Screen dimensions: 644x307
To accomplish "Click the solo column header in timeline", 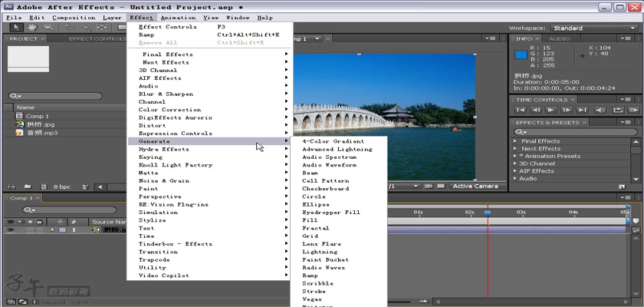I will pos(31,222).
